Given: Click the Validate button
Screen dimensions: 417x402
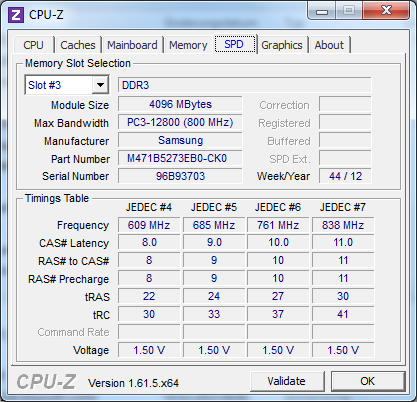Looking at the screenshot, I should click(x=287, y=381).
